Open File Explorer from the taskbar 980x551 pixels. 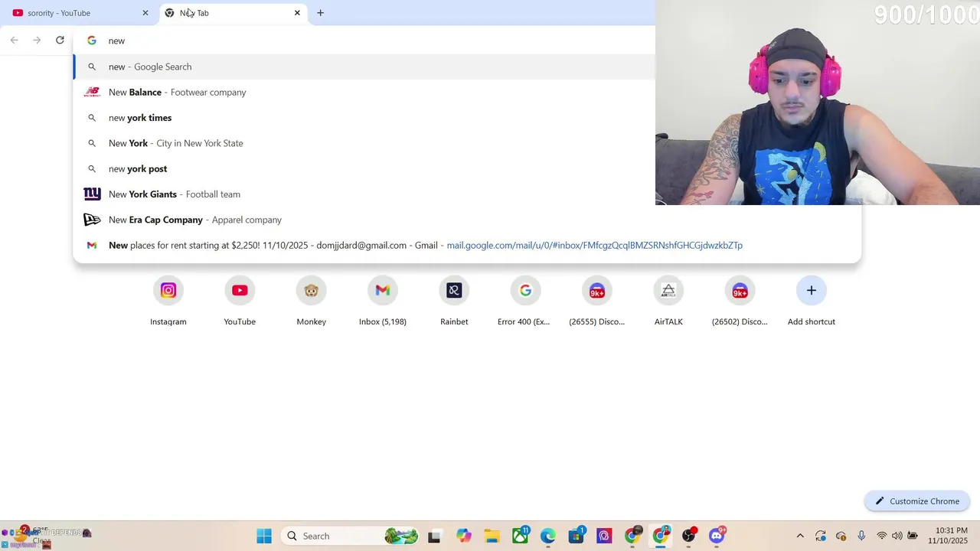coord(492,536)
